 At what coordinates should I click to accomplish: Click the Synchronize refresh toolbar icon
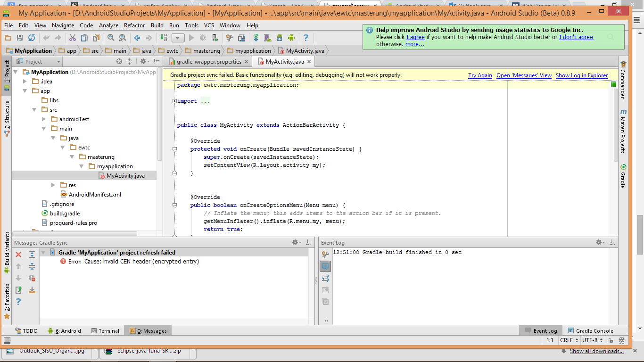tap(32, 38)
